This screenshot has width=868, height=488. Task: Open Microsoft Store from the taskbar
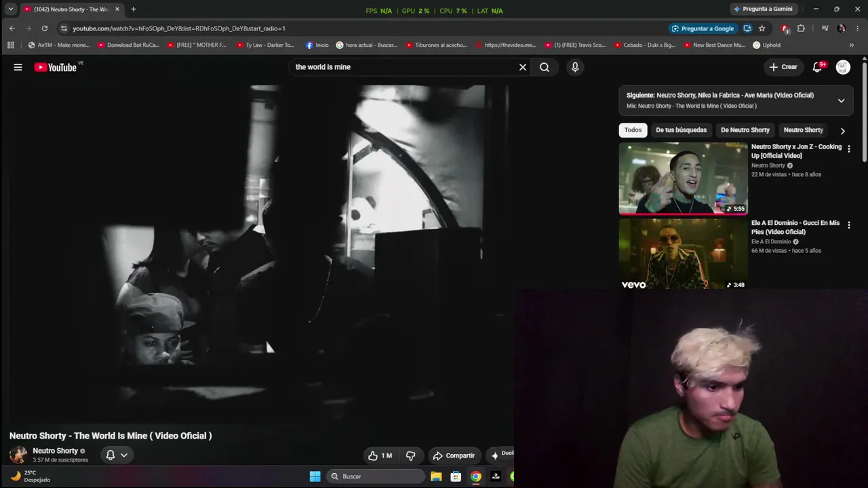point(456,476)
